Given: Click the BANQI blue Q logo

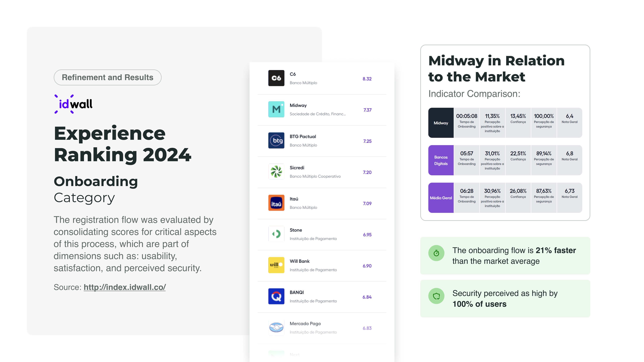Looking at the screenshot, I should coord(276,296).
